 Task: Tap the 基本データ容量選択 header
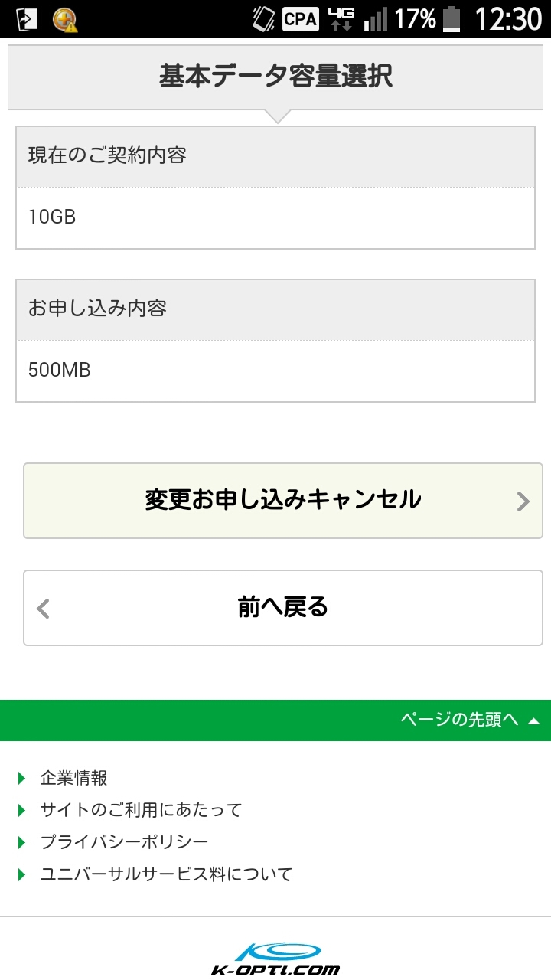click(x=275, y=77)
